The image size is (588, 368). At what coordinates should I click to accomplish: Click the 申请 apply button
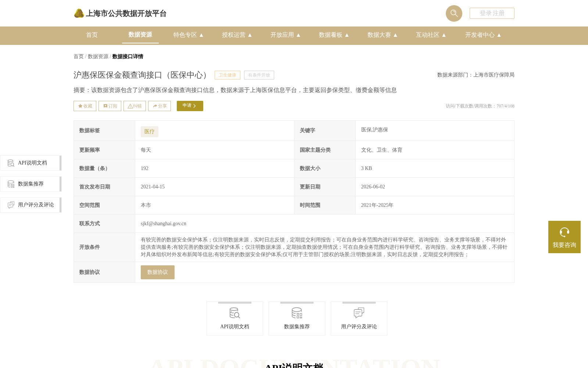[190, 106]
